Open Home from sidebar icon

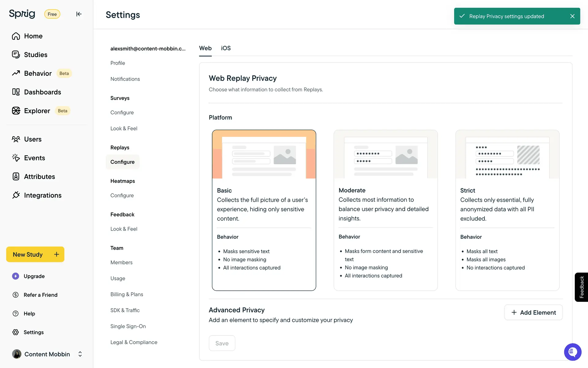[x=16, y=36]
